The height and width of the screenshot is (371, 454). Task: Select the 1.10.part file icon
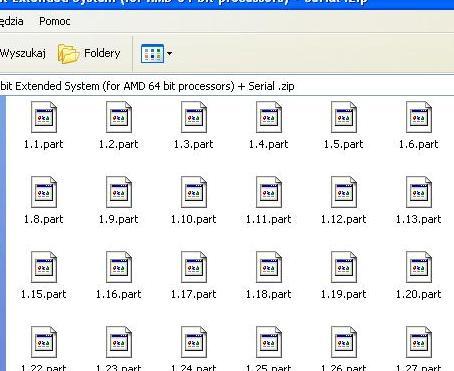(194, 192)
